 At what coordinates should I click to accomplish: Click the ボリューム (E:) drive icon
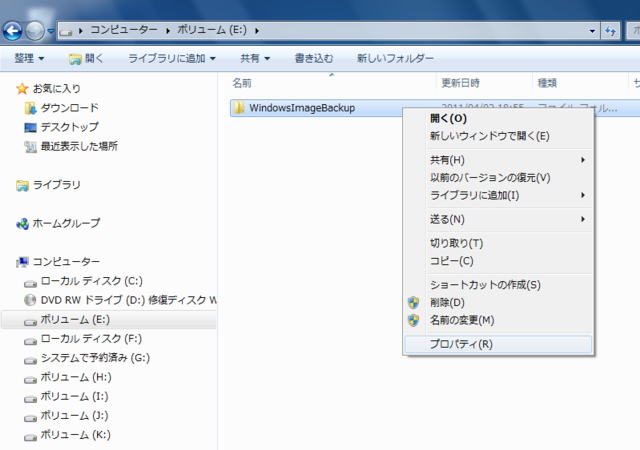pyautogui.click(x=30, y=321)
